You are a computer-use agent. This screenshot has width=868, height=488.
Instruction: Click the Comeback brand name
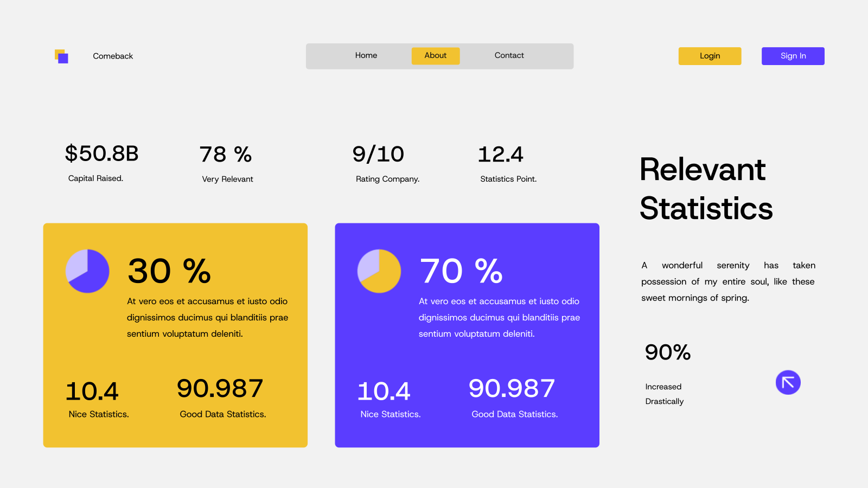[x=113, y=56]
